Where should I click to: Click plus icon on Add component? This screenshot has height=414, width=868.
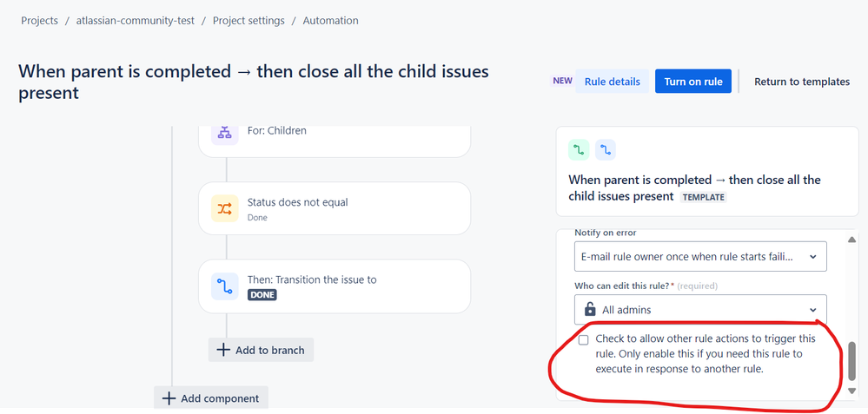click(169, 398)
